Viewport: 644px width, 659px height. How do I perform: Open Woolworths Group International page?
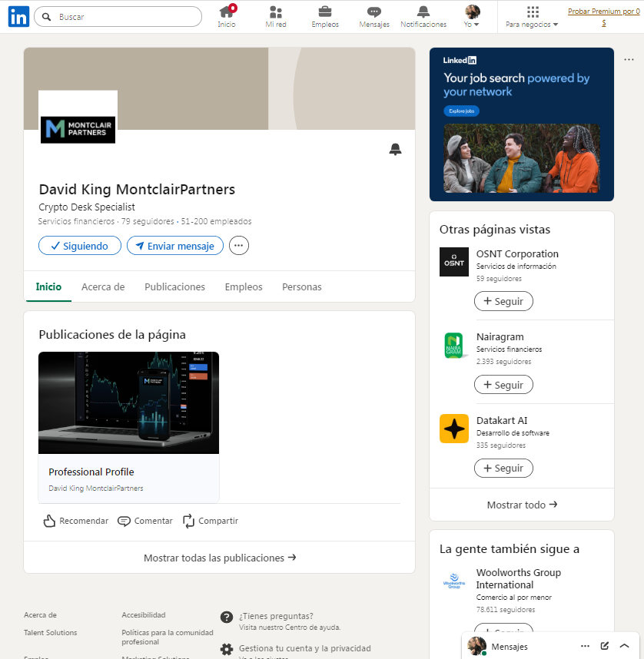click(x=518, y=578)
